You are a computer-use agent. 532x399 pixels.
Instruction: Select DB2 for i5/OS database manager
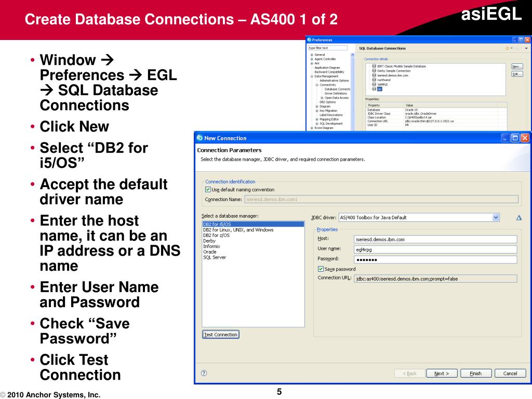tap(253, 224)
